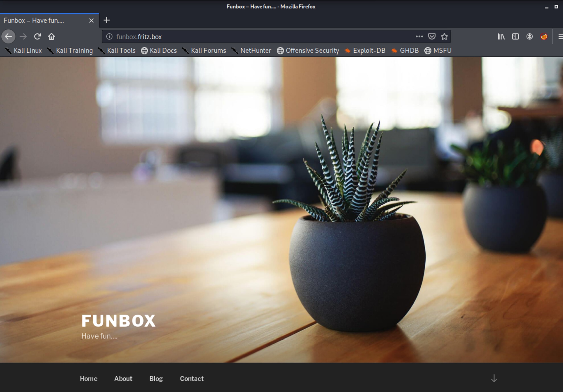563x392 pixels.
Task: Open the Firefox account icon
Action: [529, 37]
